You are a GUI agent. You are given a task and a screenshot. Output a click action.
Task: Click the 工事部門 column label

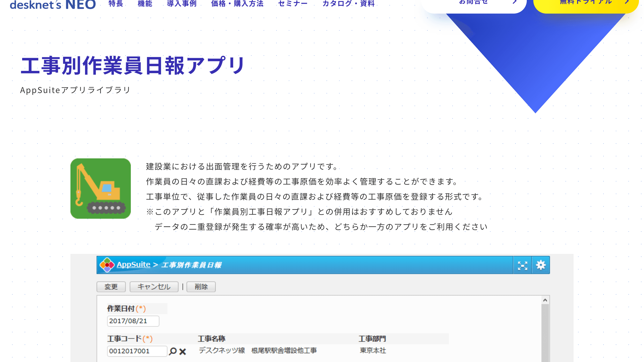tap(372, 339)
